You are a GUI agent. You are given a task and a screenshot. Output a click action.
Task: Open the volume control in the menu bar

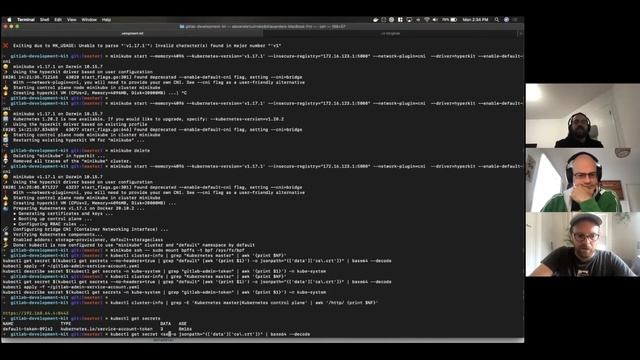click(x=435, y=20)
